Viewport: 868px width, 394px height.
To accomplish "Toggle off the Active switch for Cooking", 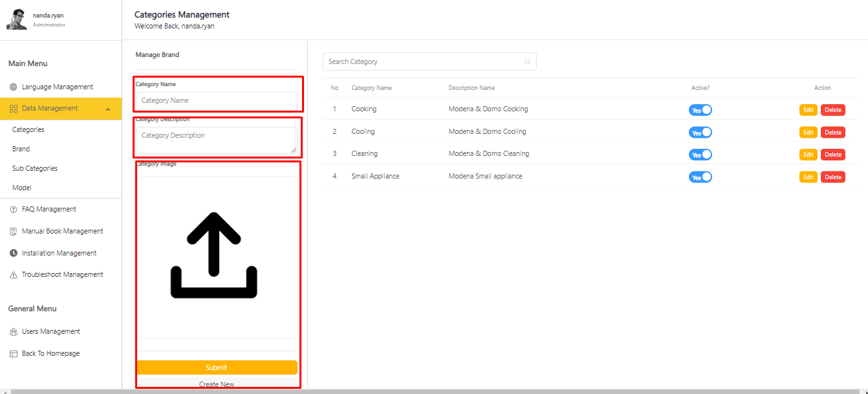I will [x=700, y=110].
